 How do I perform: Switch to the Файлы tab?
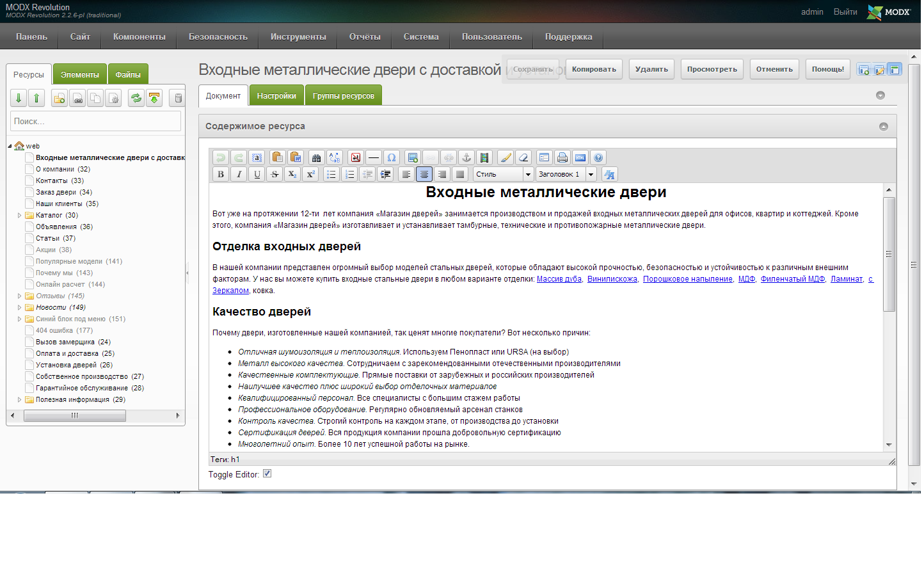(128, 74)
